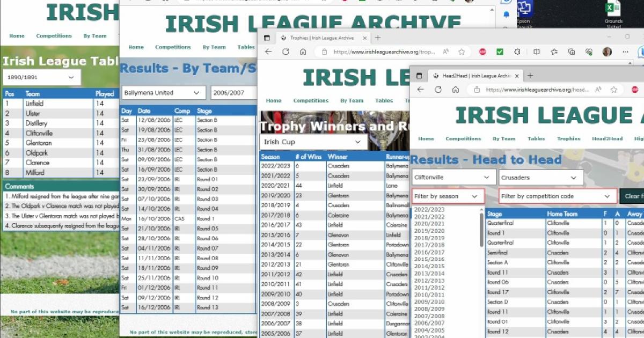Open a new tab beside Trophies tab
644x338 pixels.
point(378,38)
